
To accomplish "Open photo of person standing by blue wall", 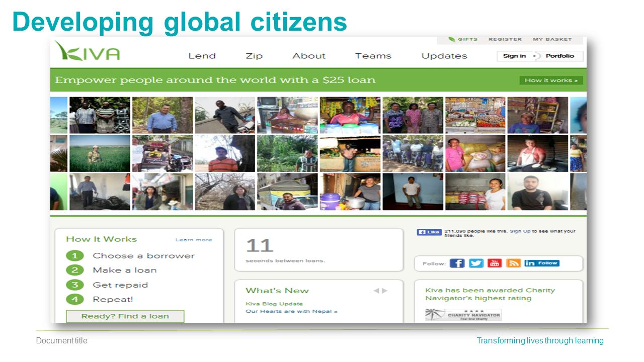I will click(413, 192).
